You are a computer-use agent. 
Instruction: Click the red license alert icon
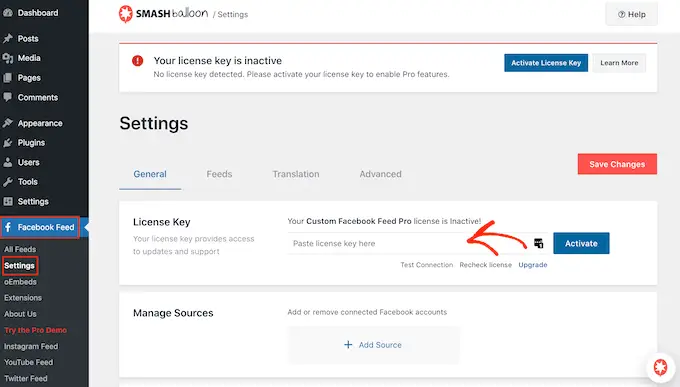(x=137, y=61)
